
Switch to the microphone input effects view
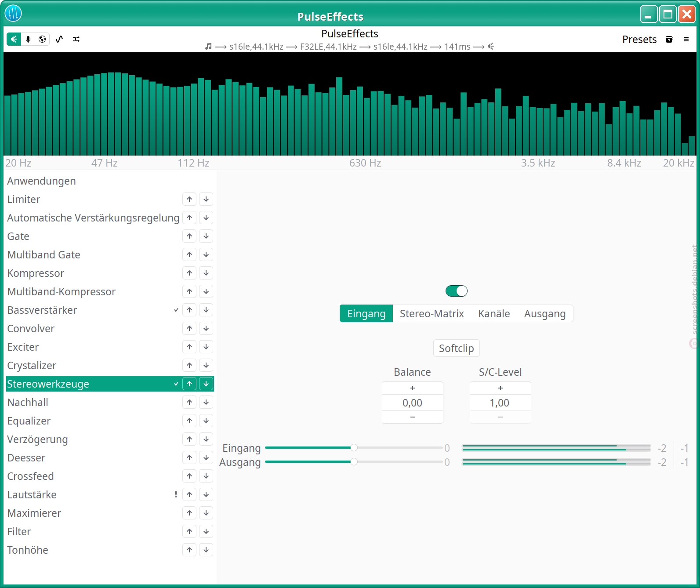tap(28, 39)
